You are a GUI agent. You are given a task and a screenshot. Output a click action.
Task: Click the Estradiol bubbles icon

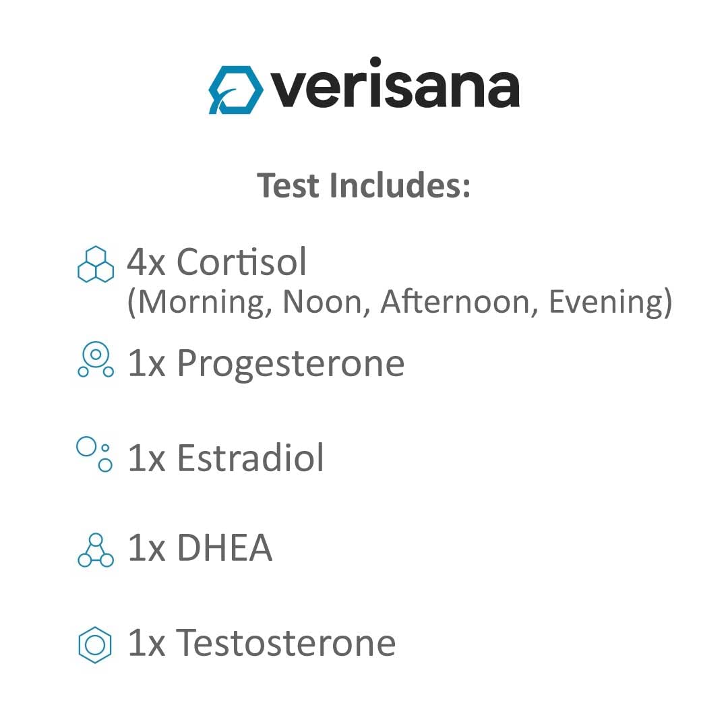pos(94,454)
